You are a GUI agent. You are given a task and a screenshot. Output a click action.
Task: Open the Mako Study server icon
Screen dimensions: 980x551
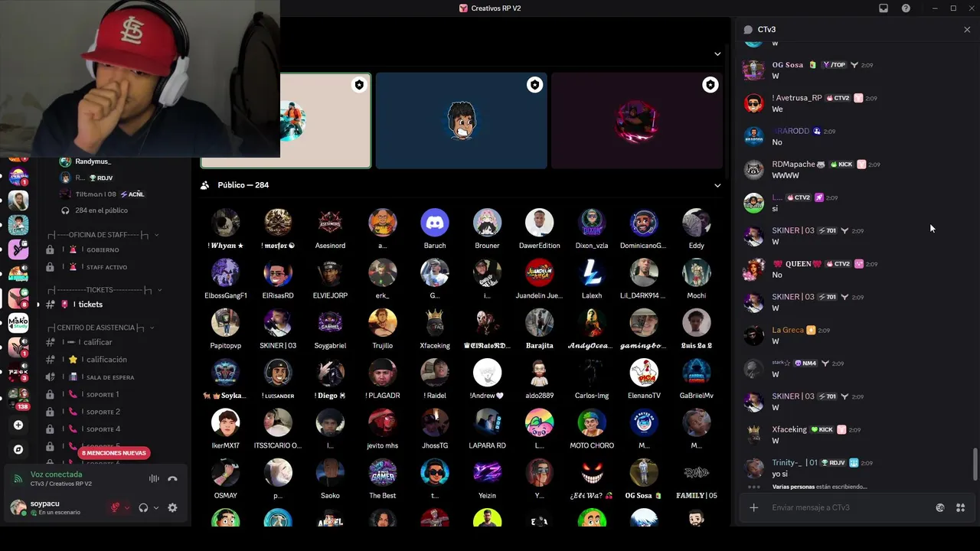18,323
